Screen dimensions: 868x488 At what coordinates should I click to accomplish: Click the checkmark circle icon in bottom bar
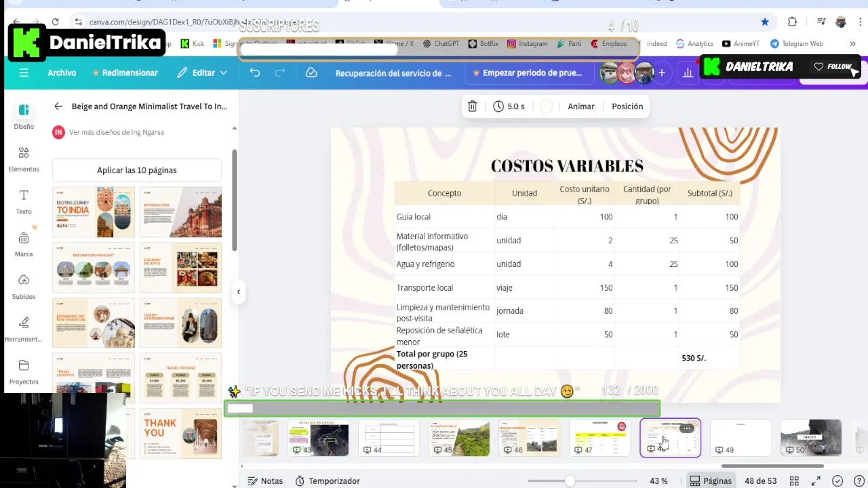point(837,481)
